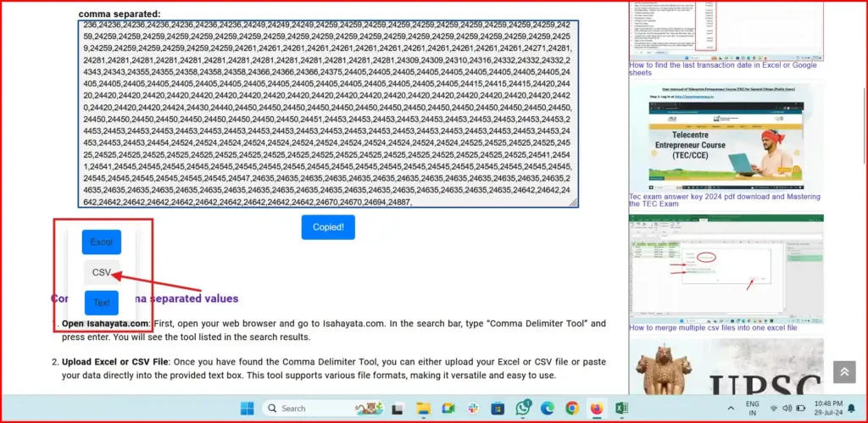Open the Windows Start menu
The width and height of the screenshot is (868, 423).
pyautogui.click(x=247, y=409)
